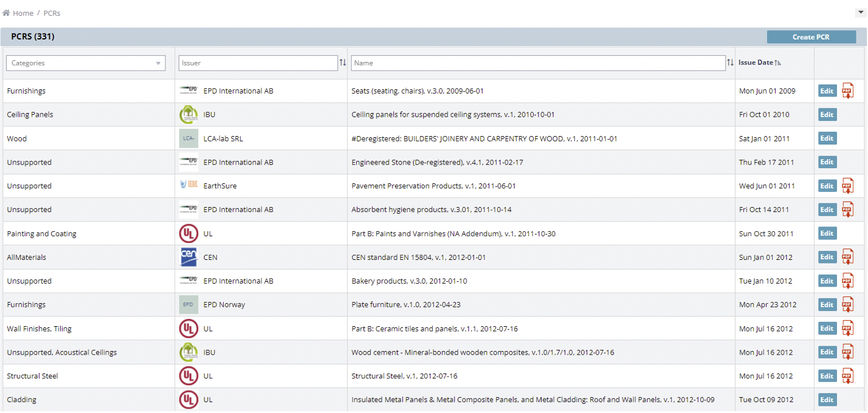Screen dimensions: 868x413
Task: Download PDF for CEN standard EN 15804
Action: click(847, 257)
